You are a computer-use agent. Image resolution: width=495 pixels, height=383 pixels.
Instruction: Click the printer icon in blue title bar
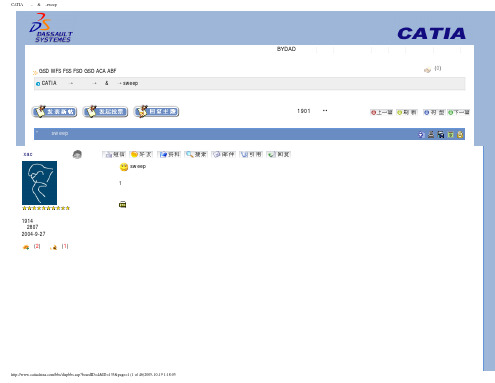[x=431, y=134]
